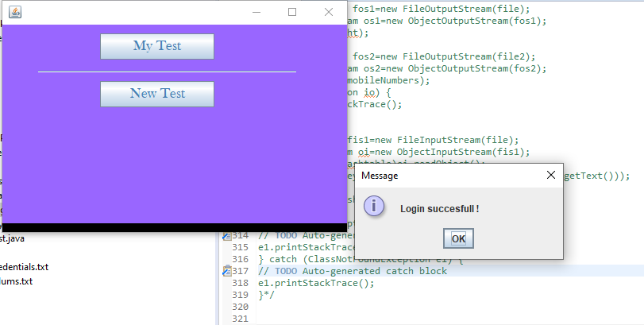Screen dimensions: 644x325
Task: Select line number 316 in editor
Action: pos(241,259)
